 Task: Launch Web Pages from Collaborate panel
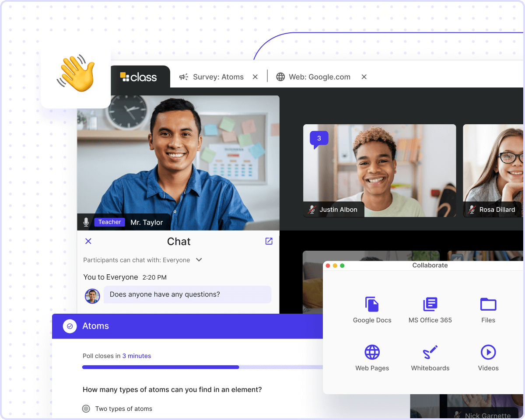(x=372, y=353)
